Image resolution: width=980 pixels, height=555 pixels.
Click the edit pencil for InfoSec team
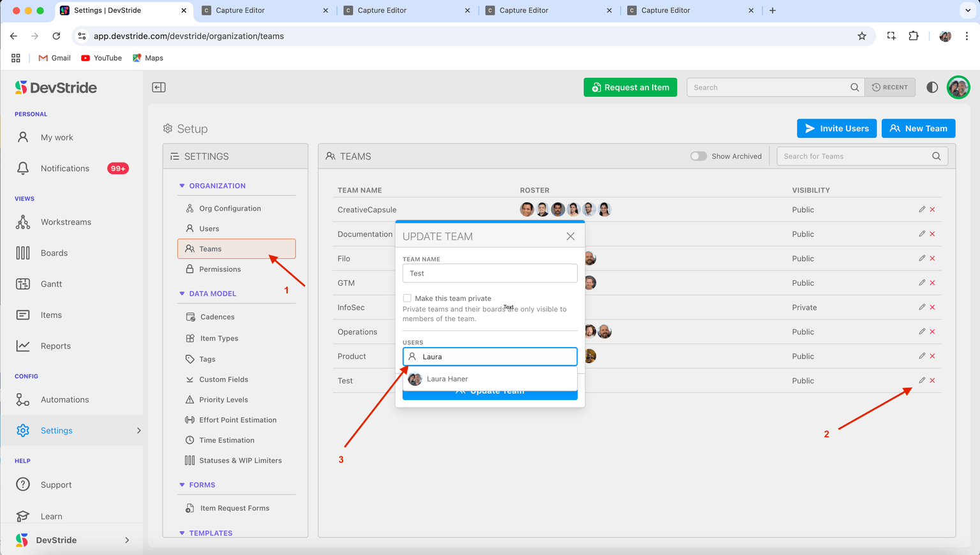(922, 307)
